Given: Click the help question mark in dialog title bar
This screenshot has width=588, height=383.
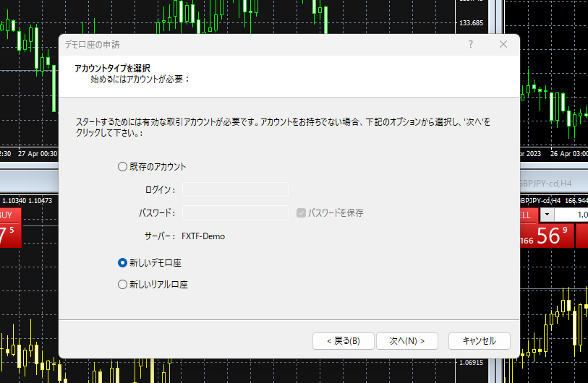Looking at the screenshot, I should (x=471, y=44).
